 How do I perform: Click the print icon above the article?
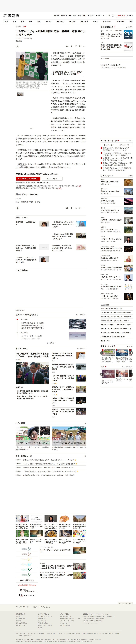click(17, 46)
